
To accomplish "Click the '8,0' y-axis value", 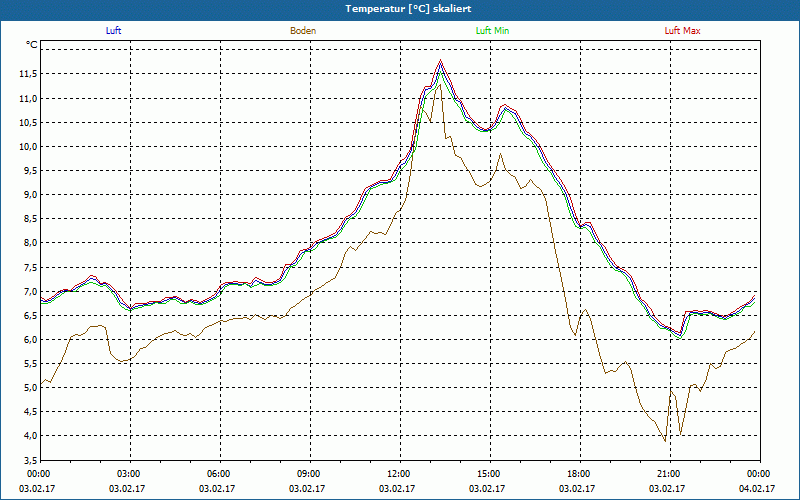I will coord(30,243).
